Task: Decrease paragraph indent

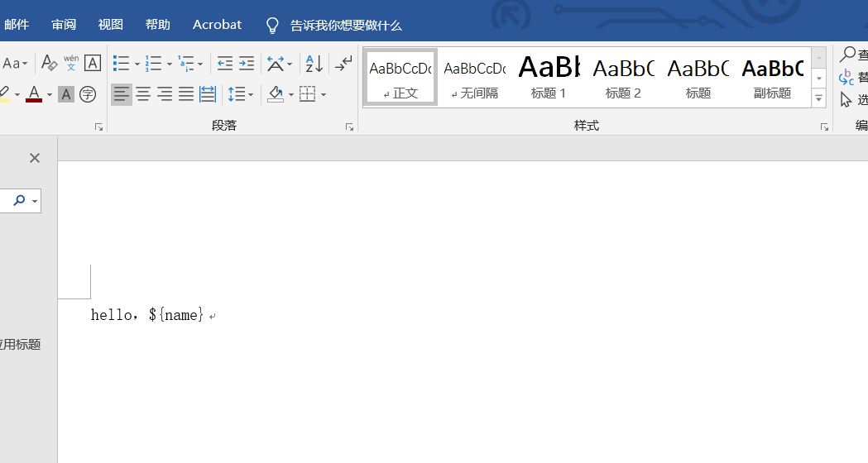Action: tap(225, 64)
